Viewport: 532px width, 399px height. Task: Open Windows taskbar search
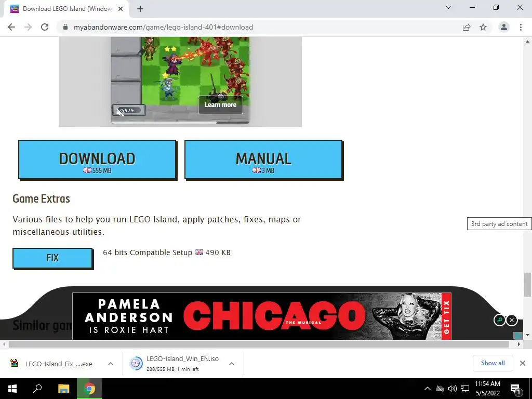click(37, 389)
